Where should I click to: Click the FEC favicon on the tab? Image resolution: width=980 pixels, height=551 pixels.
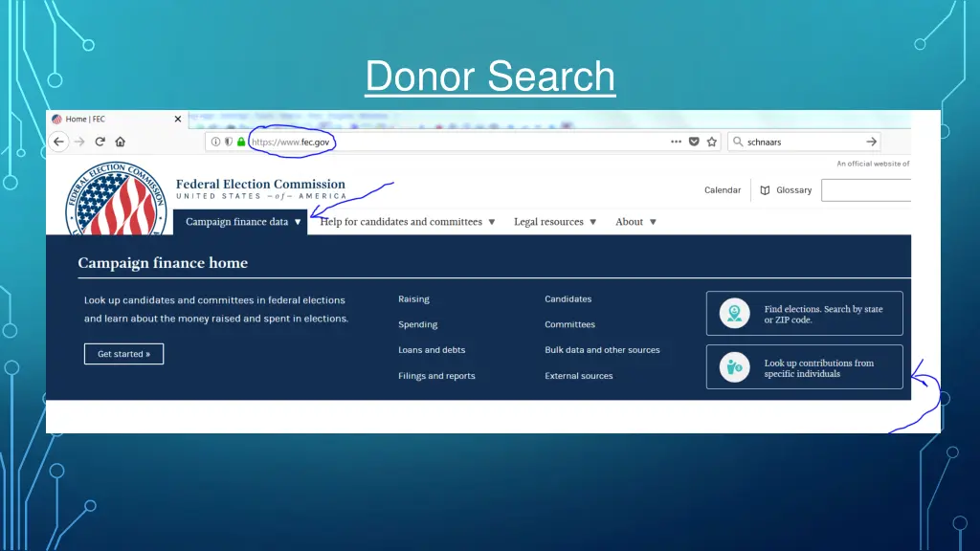point(56,119)
